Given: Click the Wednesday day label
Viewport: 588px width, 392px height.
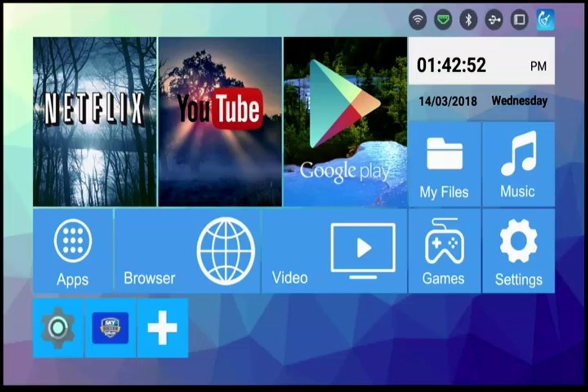Looking at the screenshot, I should 519,101.
